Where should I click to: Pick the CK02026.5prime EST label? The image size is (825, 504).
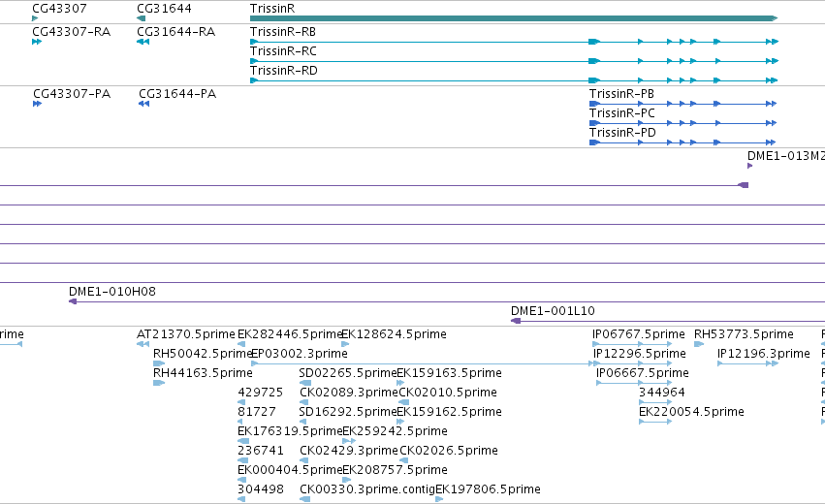pos(449,452)
